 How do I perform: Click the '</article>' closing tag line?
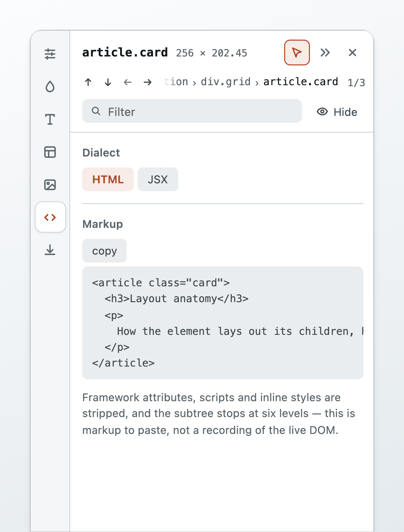pyautogui.click(x=123, y=363)
